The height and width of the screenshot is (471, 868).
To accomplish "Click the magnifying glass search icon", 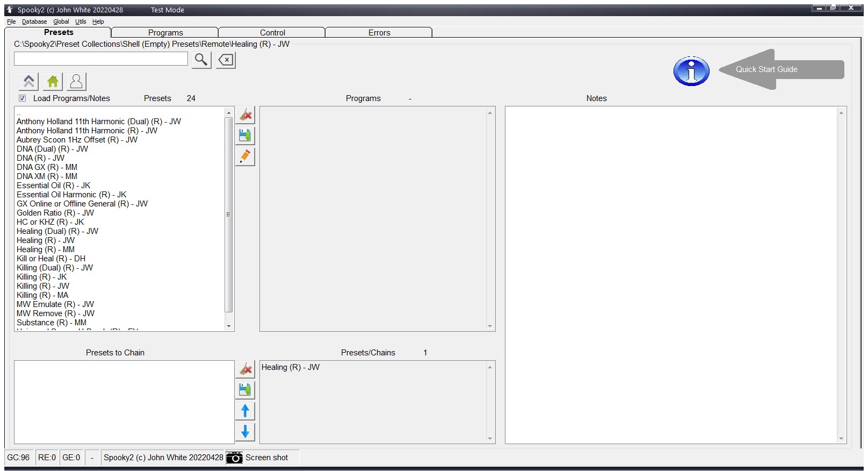I will click(x=201, y=60).
